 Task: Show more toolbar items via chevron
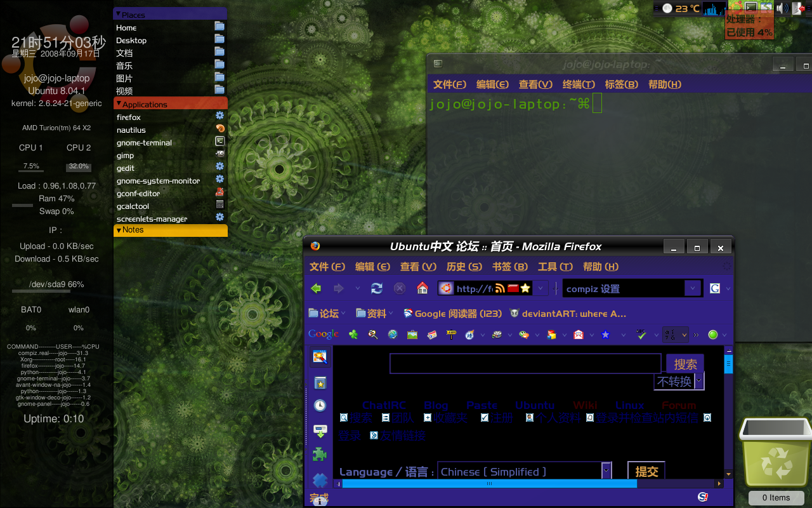[x=696, y=335]
